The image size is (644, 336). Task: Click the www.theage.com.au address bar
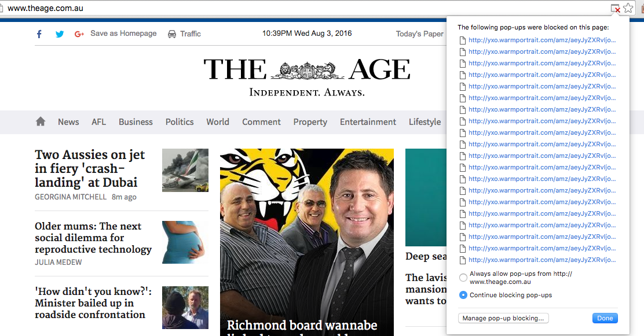(304, 8)
